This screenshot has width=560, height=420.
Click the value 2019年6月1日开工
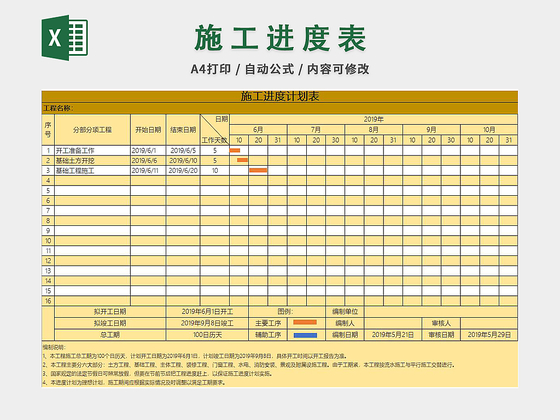207,311
